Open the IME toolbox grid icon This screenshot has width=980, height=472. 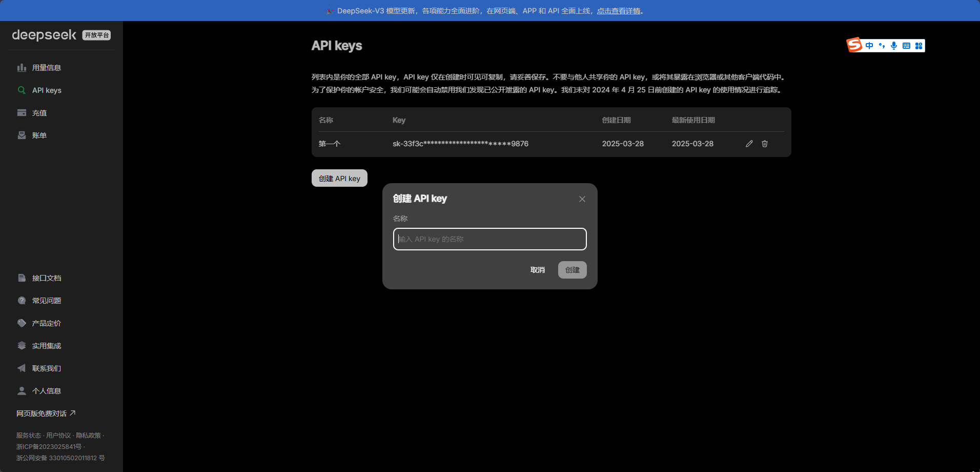coord(918,46)
